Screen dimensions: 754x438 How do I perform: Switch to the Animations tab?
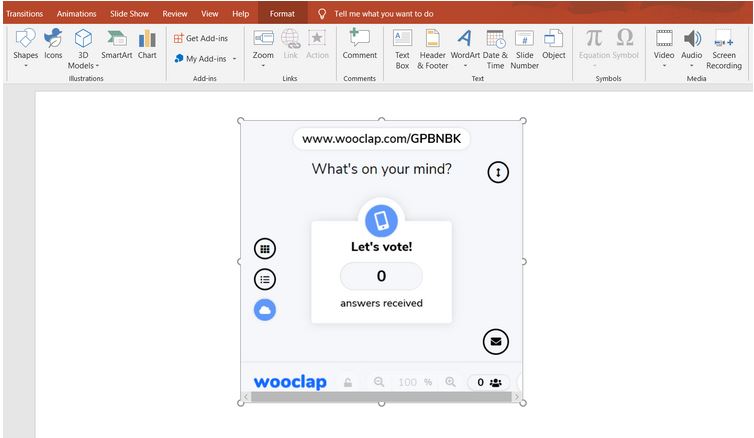(76, 14)
